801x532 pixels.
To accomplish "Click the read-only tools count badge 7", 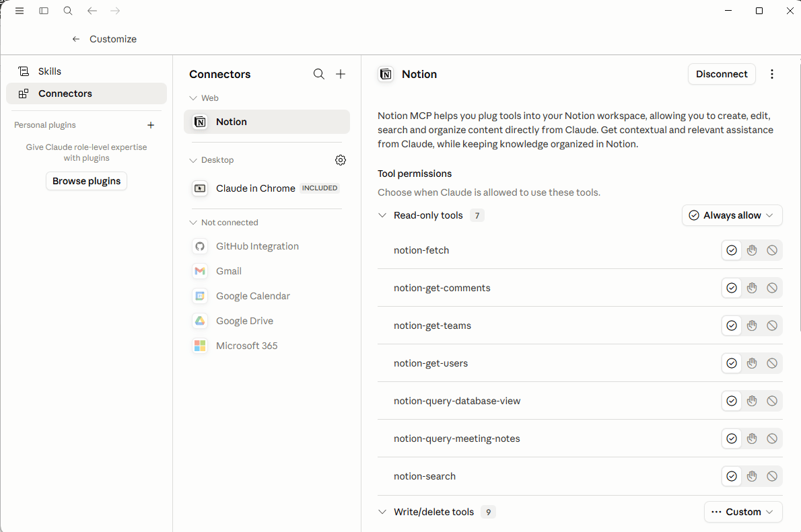I will click(477, 215).
